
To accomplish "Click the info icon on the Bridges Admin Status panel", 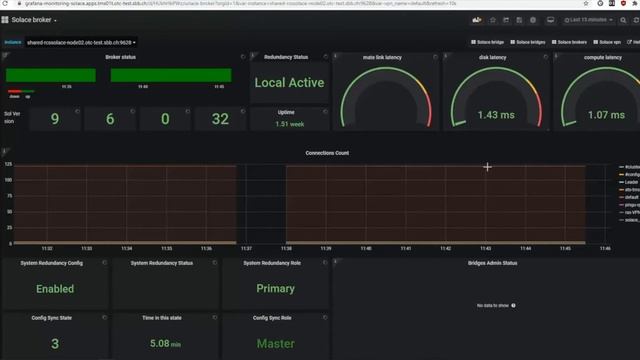I will coord(336,261).
